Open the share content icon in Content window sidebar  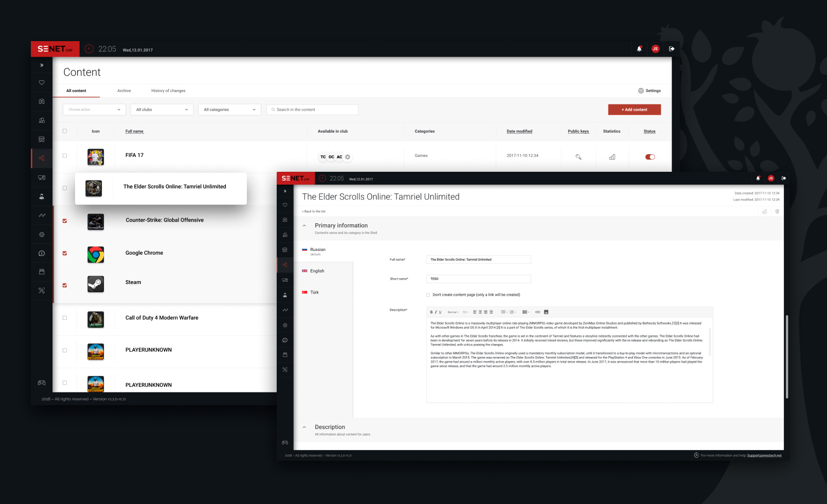click(42, 158)
